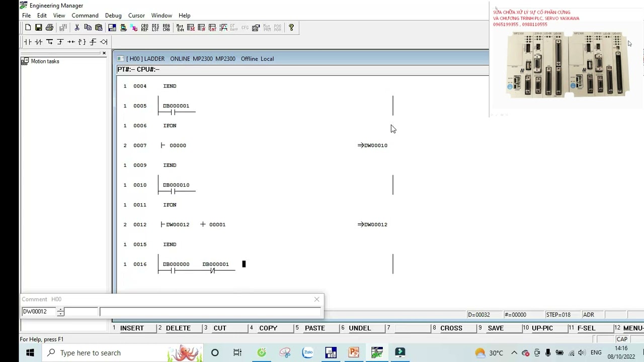
Task: Show hidden system tray icons
Action: tap(514, 352)
